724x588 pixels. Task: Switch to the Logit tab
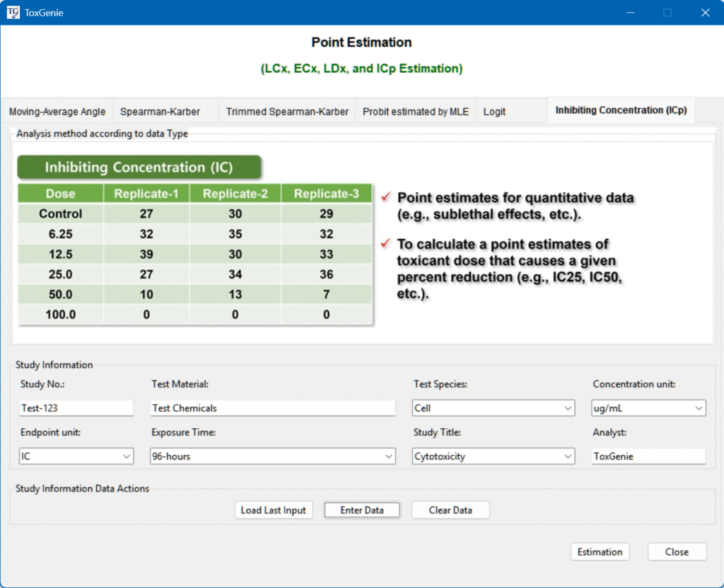pos(494,112)
